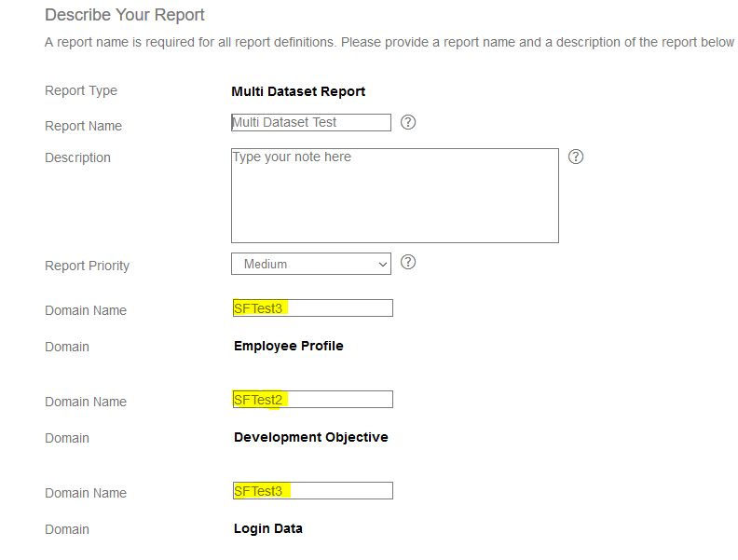Screen dimensions: 738x560
Task: Click the Development Objective domain value
Action: click(x=310, y=437)
